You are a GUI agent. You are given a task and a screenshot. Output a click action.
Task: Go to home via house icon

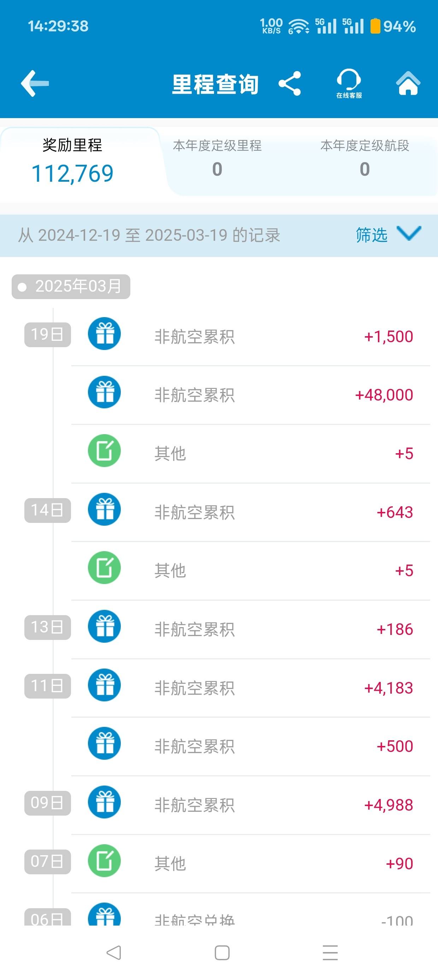tap(408, 83)
